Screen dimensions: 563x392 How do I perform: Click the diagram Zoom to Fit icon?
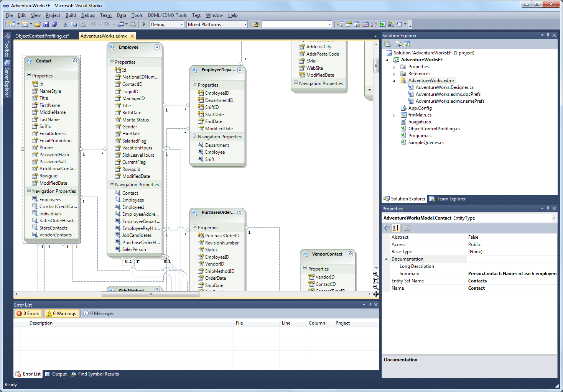(x=376, y=281)
